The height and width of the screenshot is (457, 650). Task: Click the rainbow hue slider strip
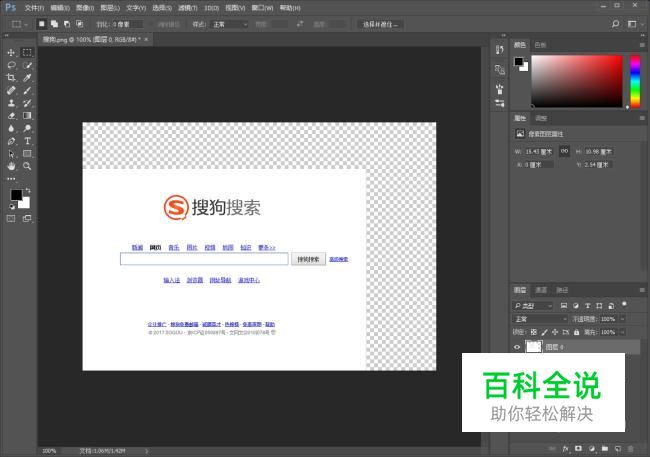coord(634,80)
